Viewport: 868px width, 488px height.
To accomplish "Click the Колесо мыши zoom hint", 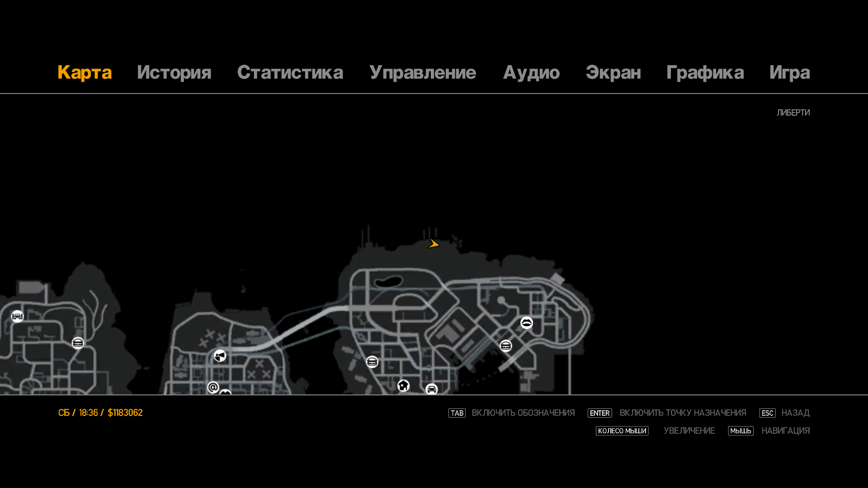I will pos(622,431).
